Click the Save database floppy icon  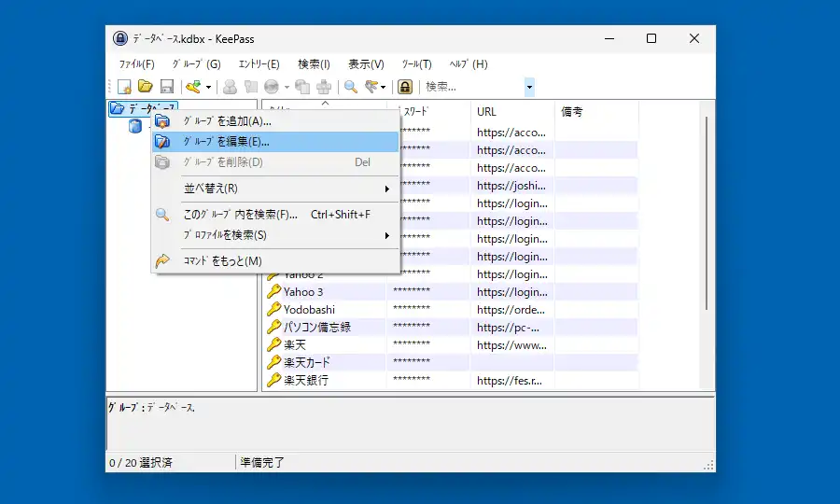point(167,87)
